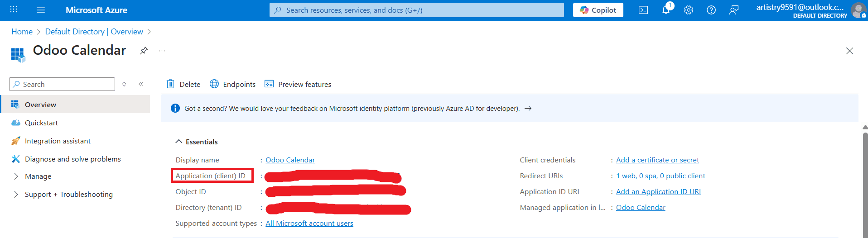This screenshot has height=238, width=868.
Task: Click the Help question mark icon
Action: point(711,10)
